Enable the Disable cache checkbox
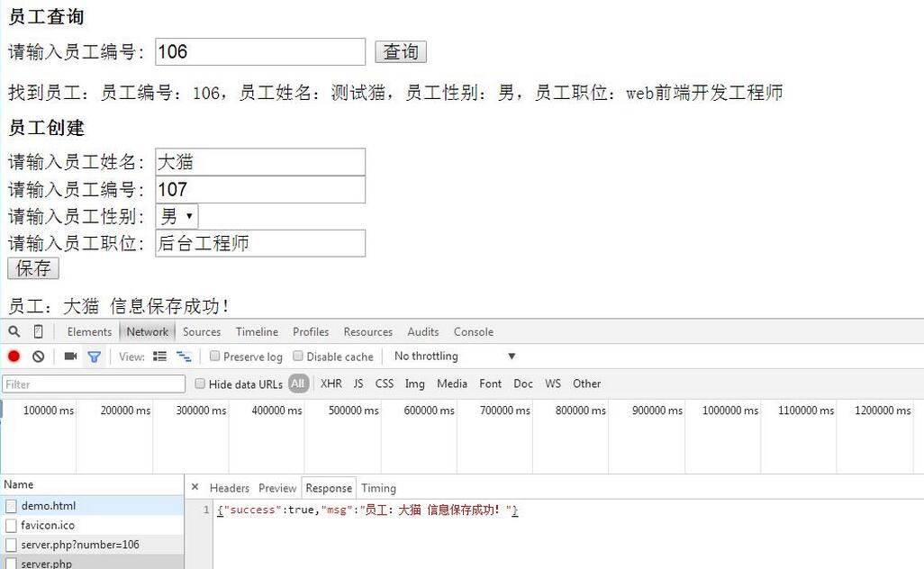The height and width of the screenshot is (569, 924). 298,356
